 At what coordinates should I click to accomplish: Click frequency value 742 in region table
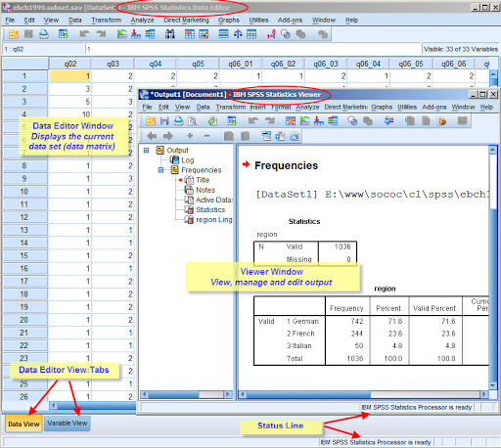pyautogui.click(x=357, y=321)
